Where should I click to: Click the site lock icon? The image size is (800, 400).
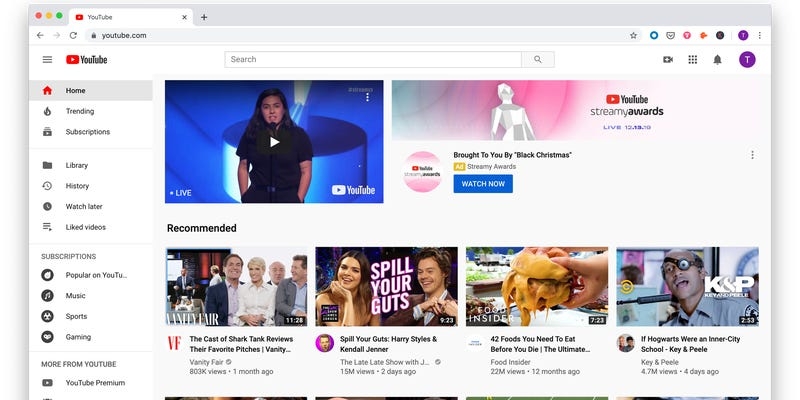[x=93, y=35]
